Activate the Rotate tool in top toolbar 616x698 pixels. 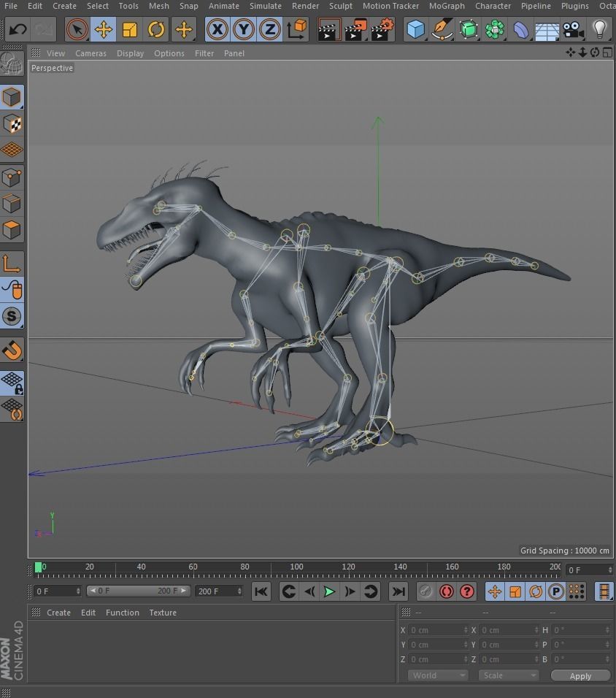(x=156, y=29)
